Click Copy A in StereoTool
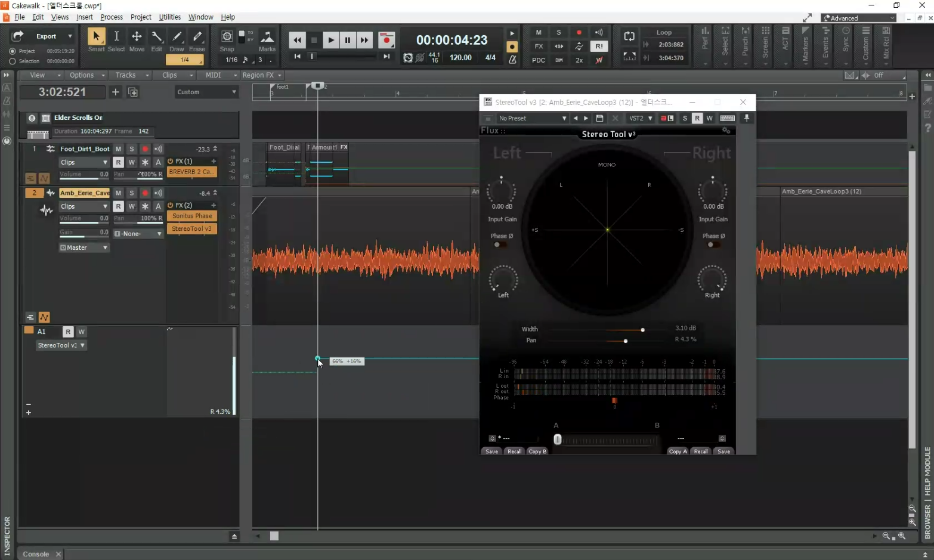Image resolution: width=934 pixels, height=560 pixels. 678,451
